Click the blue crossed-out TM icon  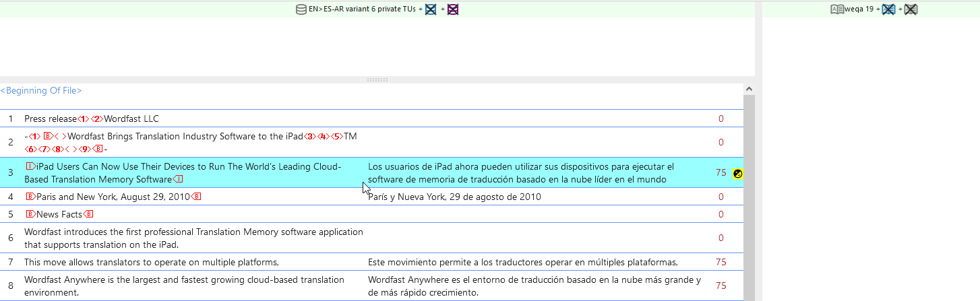[431, 9]
